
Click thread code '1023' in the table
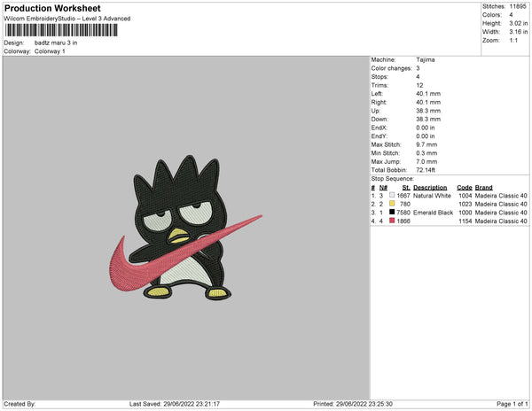pyautogui.click(x=465, y=204)
